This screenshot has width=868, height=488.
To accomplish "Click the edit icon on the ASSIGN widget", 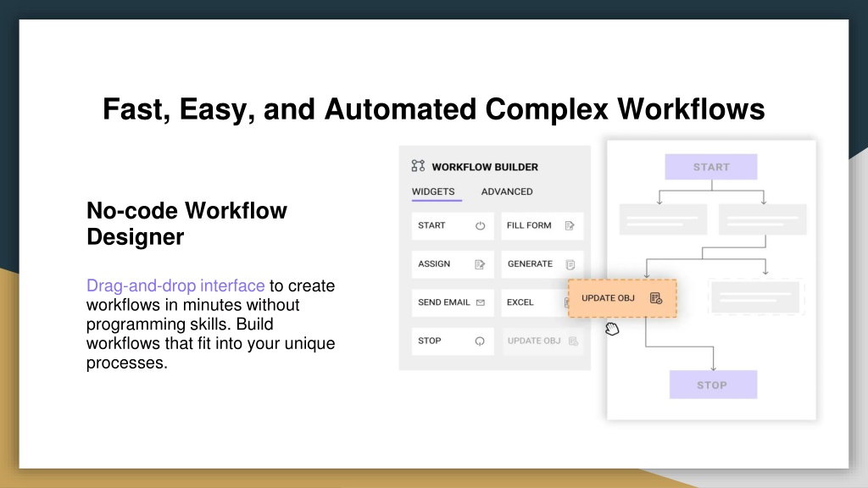I will tap(480, 264).
